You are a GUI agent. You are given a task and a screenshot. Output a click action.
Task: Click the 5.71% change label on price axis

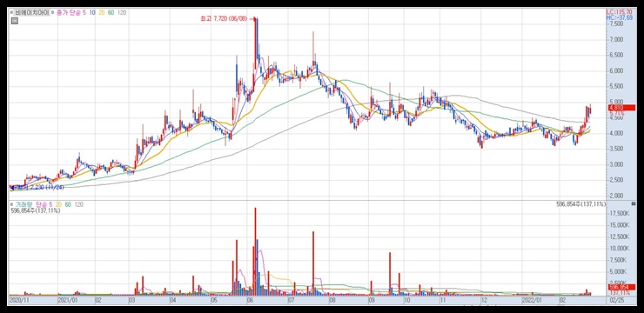coord(617,113)
